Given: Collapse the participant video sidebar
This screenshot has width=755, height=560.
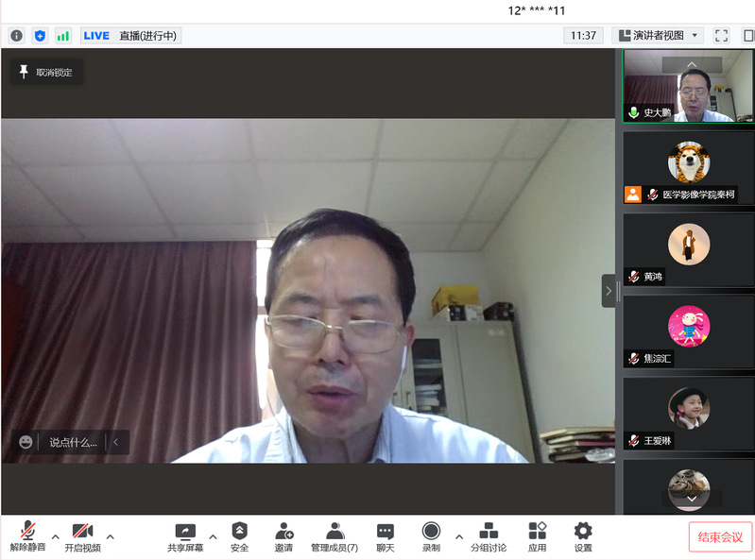Looking at the screenshot, I should click(608, 291).
